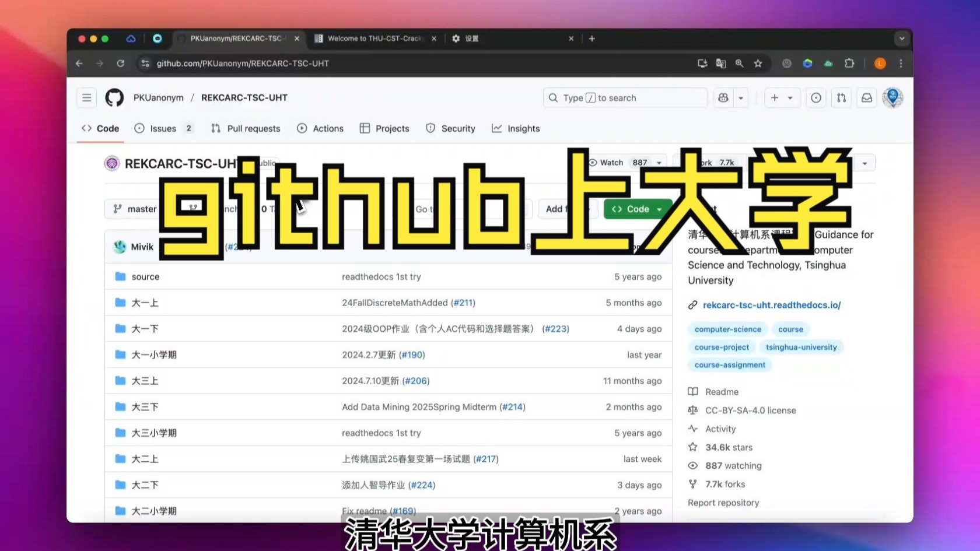Reload the page with refresh icon

coord(120,63)
